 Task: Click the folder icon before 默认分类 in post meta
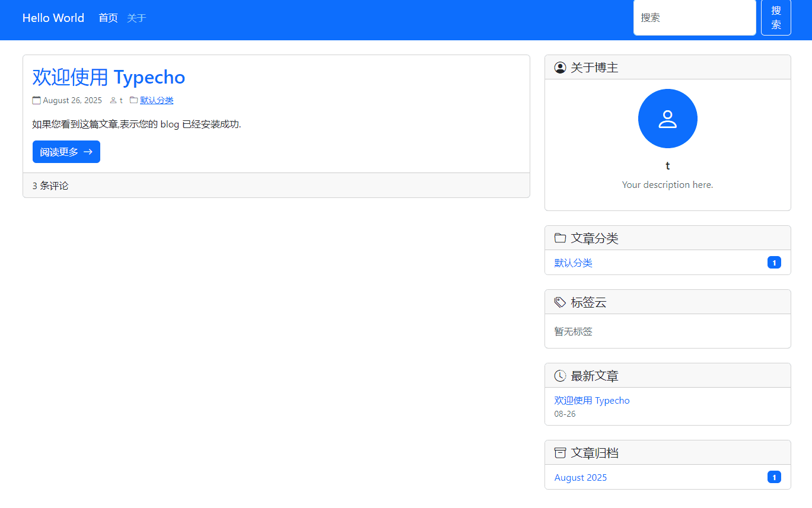click(133, 100)
